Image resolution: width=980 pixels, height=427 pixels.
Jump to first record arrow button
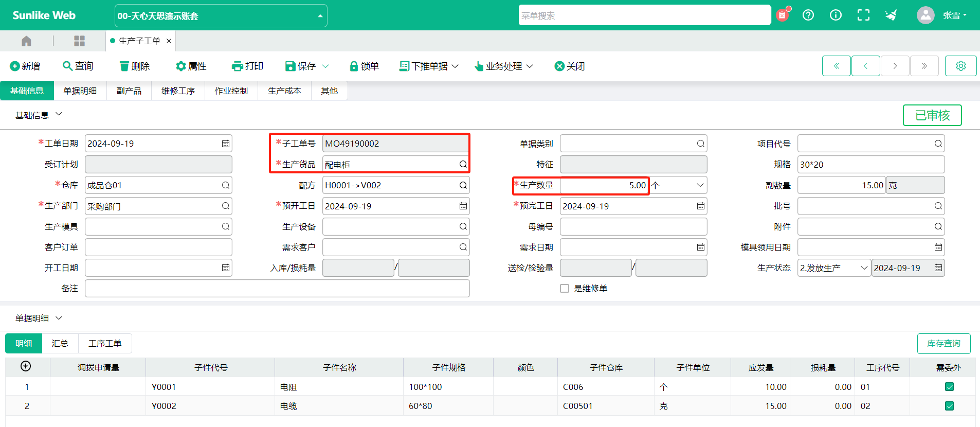(x=837, y=66)
